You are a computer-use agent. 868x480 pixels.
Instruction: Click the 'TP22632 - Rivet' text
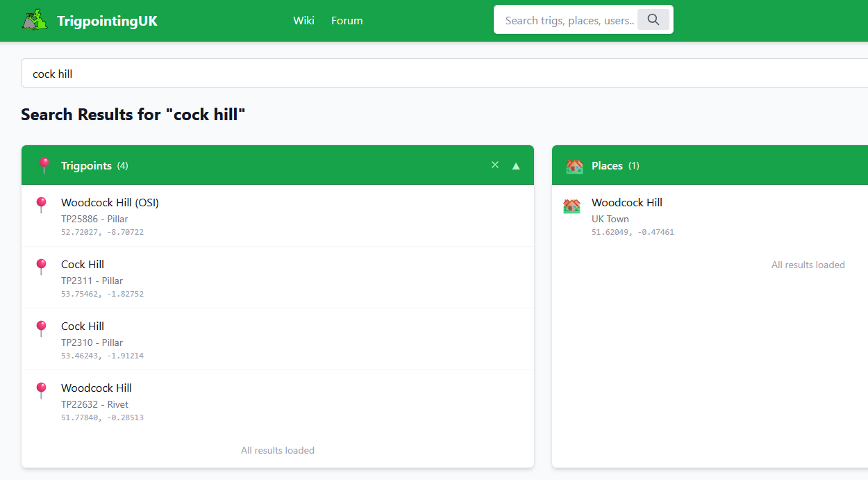[94, 404]
